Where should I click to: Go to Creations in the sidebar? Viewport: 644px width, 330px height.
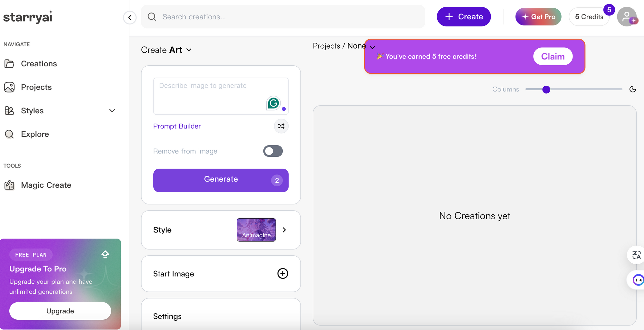(x=39, y=64)
